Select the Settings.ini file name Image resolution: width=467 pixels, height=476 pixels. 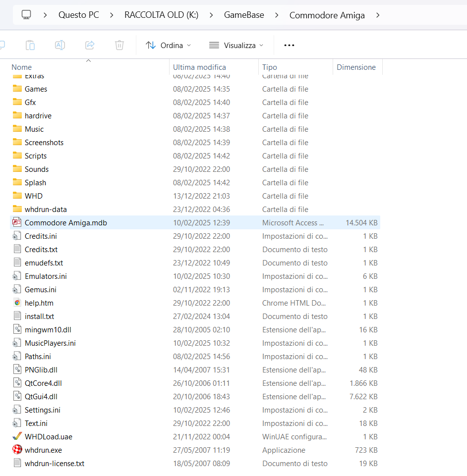click(42, 410)
